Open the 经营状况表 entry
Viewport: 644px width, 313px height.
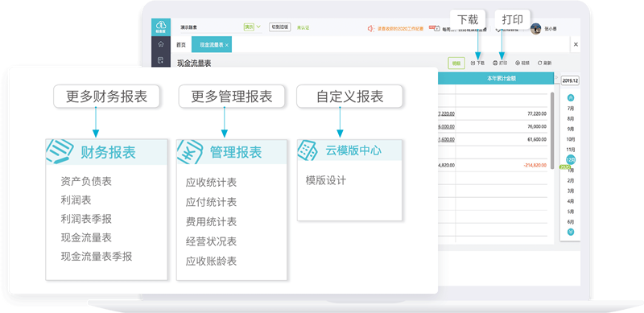(x=211, y=241)
